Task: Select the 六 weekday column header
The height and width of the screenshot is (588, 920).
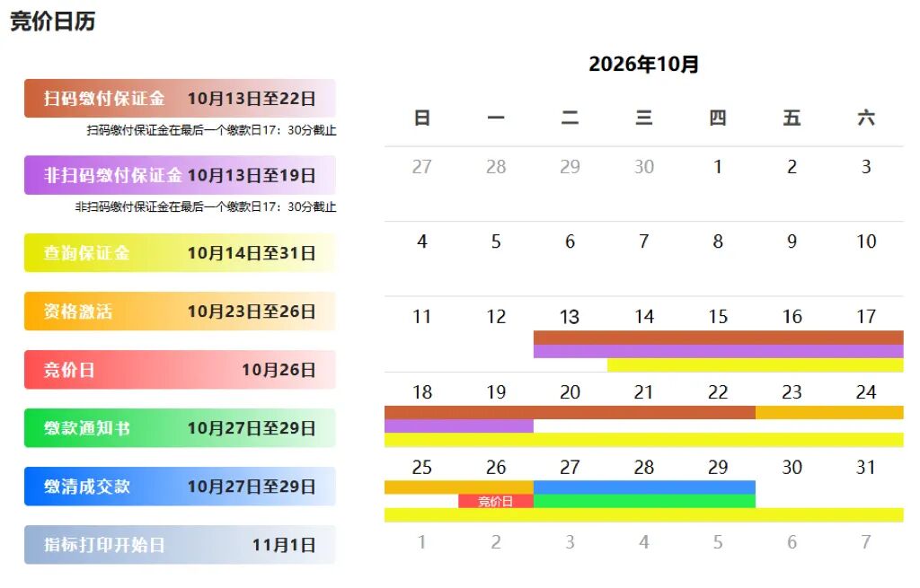Action: click(866, 118)
